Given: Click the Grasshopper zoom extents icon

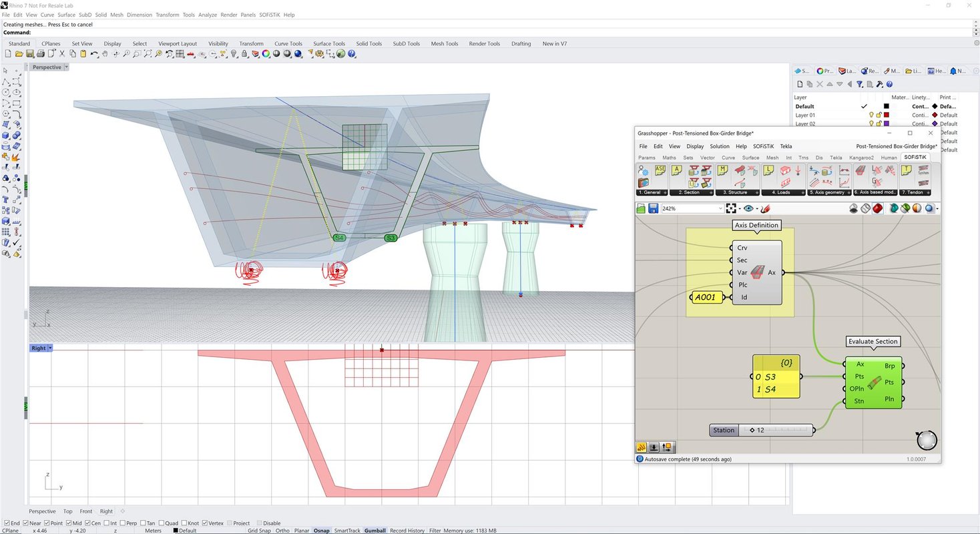Looking at the screenshot, I should (x=731, y=208).
